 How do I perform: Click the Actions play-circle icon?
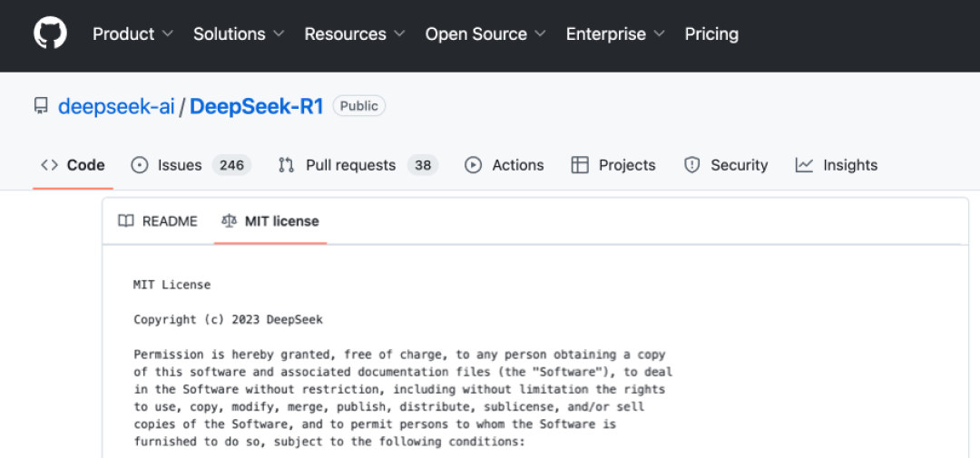[473, 165]
